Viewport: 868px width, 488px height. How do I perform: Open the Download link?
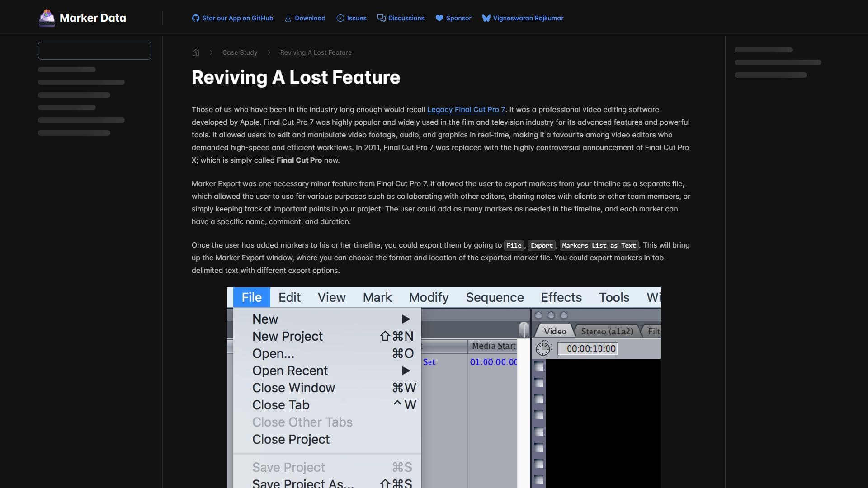(x=310, y=18)
